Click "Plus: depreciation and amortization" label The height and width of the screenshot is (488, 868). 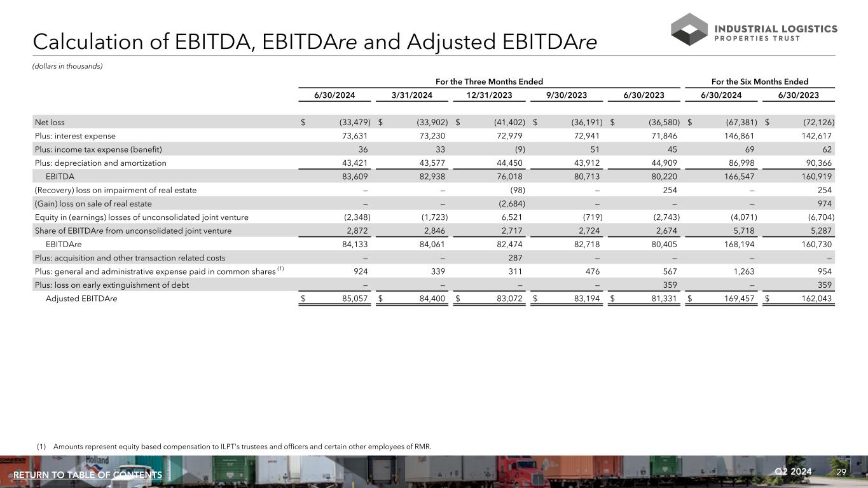pos(100,163)
